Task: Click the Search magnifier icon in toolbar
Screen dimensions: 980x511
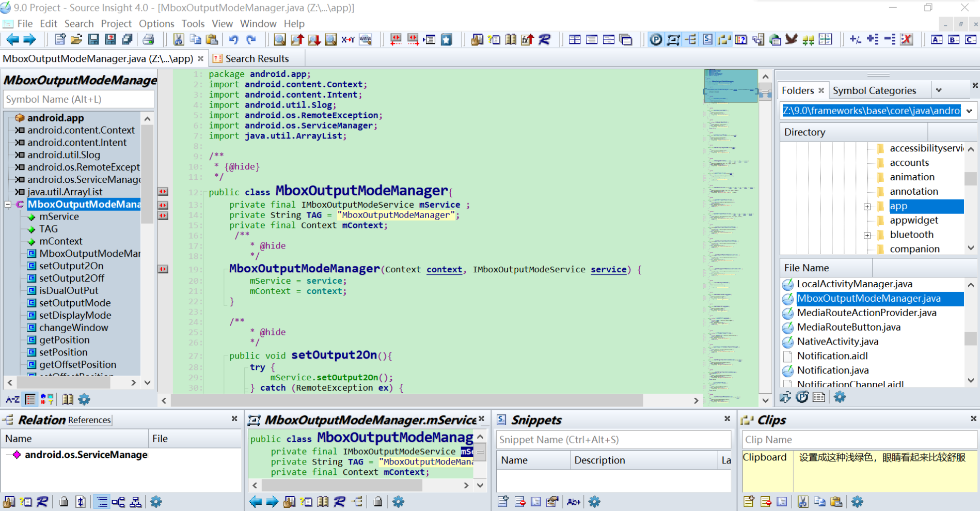Action: point(280,39)
